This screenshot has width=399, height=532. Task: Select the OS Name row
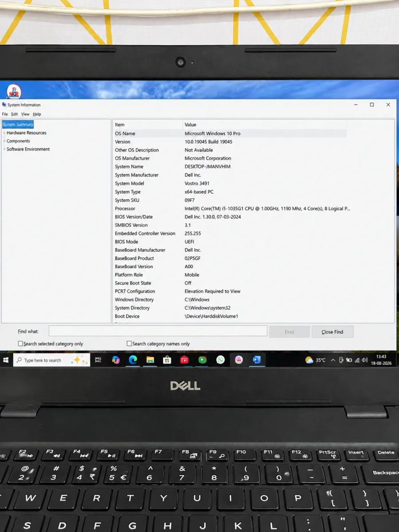230,133
